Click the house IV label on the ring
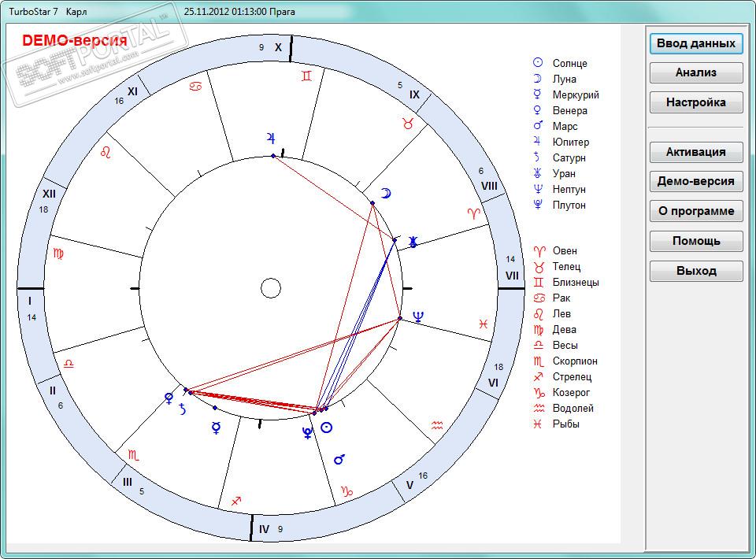Image resolution: width=756 pixels, height=559 pixels. 265,529
